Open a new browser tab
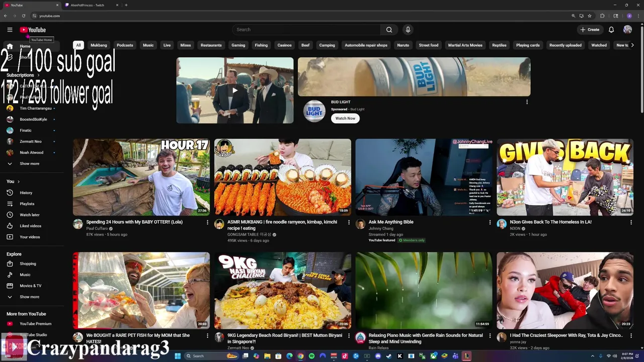The image size is (644, 362). [126, 5]
